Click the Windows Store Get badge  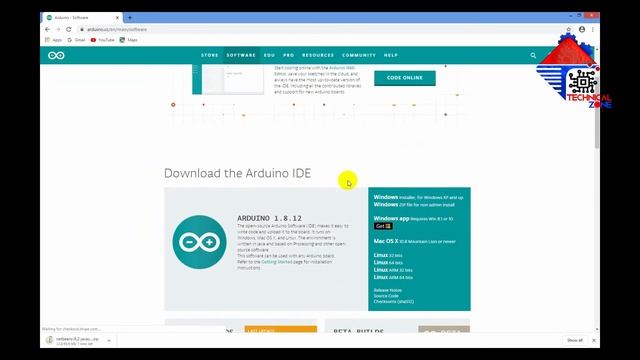pyautogui.click(x=383, y=226)
